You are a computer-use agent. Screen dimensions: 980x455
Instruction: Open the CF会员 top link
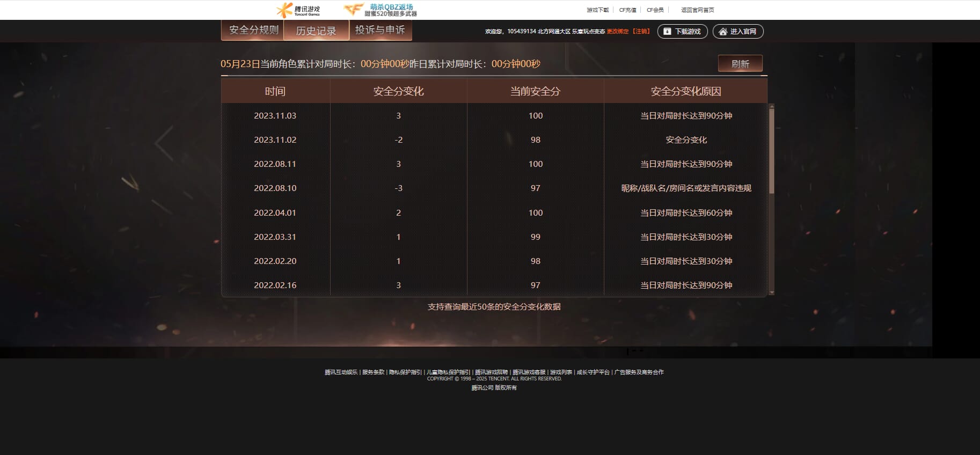[655, 10]
